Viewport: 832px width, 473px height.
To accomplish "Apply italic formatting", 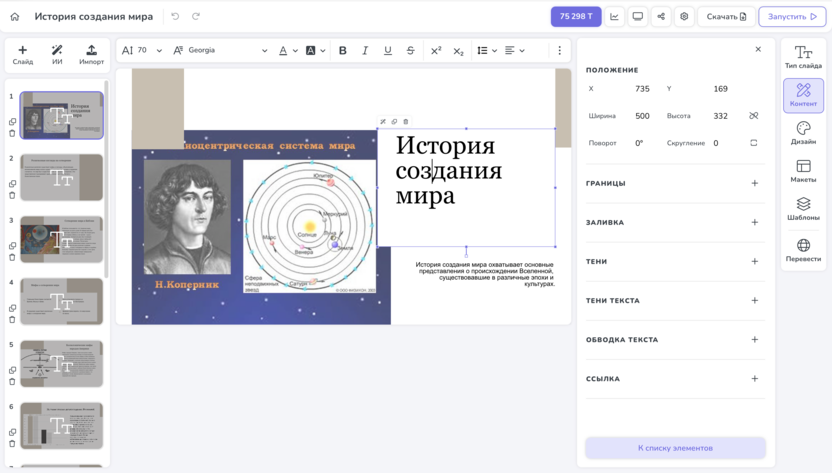I will 365,50.
